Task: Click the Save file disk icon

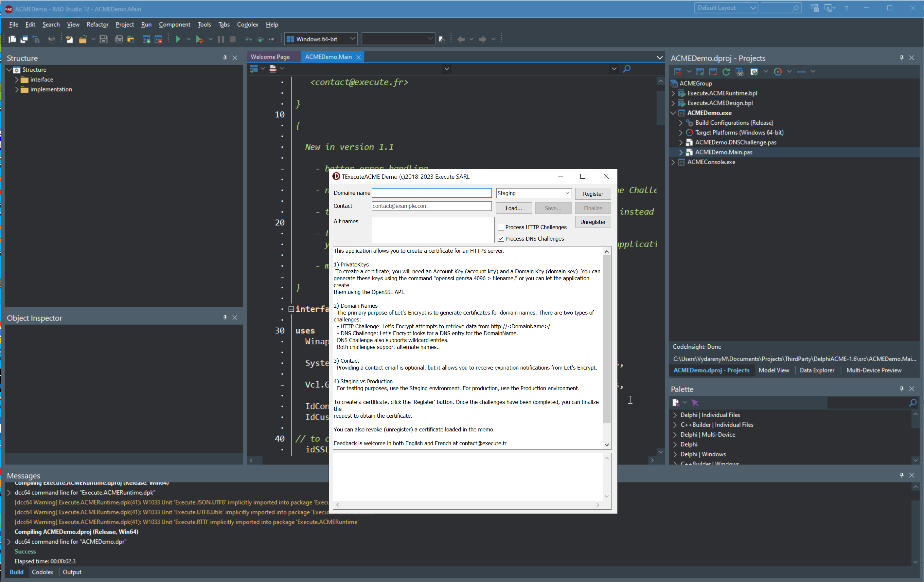Action: [x=103, y=39]
